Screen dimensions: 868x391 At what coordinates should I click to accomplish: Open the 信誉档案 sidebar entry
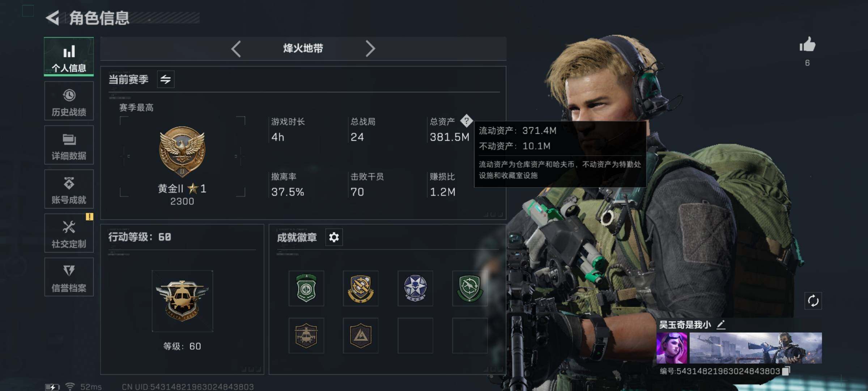[x=69, y=277]
